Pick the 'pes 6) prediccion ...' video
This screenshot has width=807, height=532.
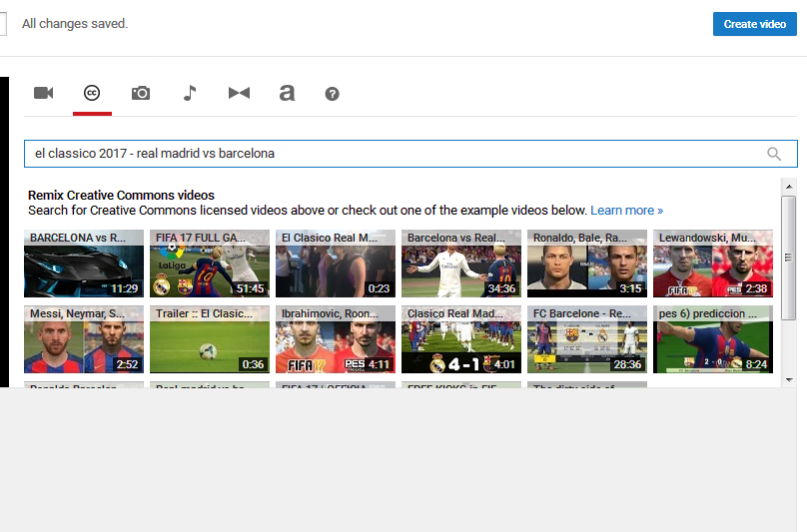point(713,339)
